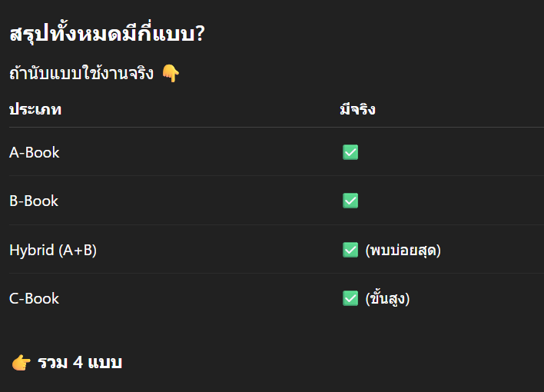Click the number 4 in the summary line
The width and height of the screenshot is (544, 392).
[x=78, y=362]
